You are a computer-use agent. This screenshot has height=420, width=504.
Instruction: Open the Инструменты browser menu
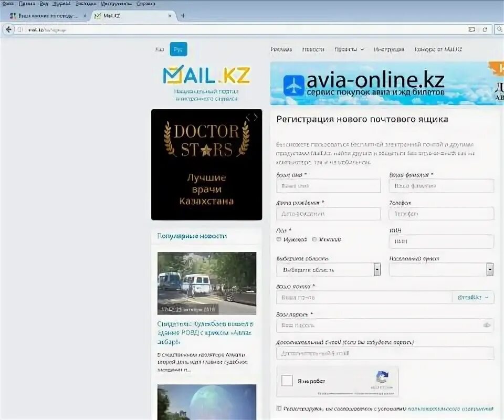(x=117, y=4)
